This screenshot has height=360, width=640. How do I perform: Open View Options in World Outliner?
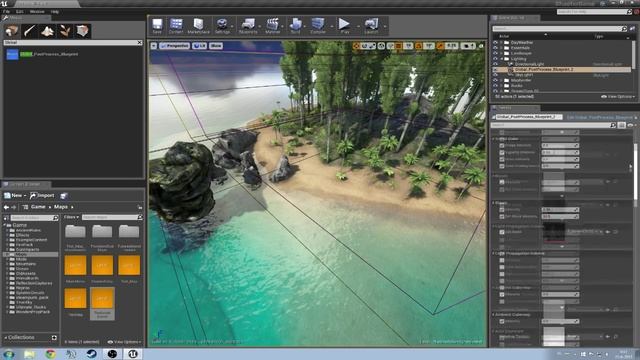point(618,97)
